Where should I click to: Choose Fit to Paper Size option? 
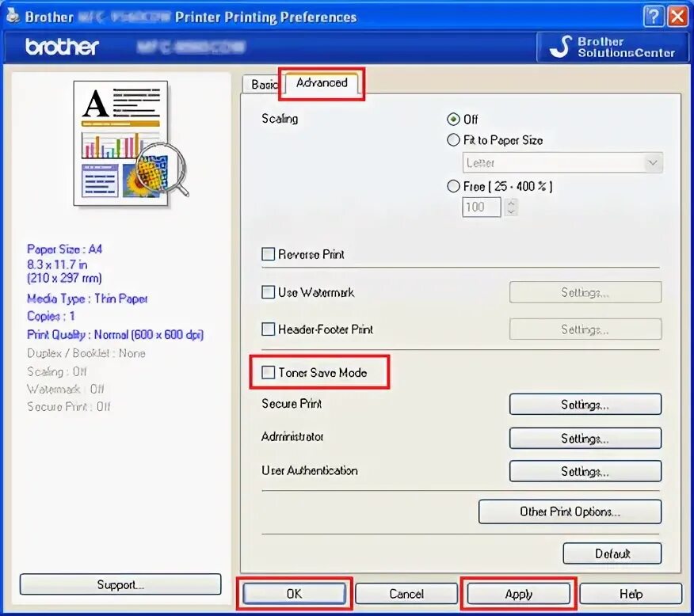tap(453, 140)
